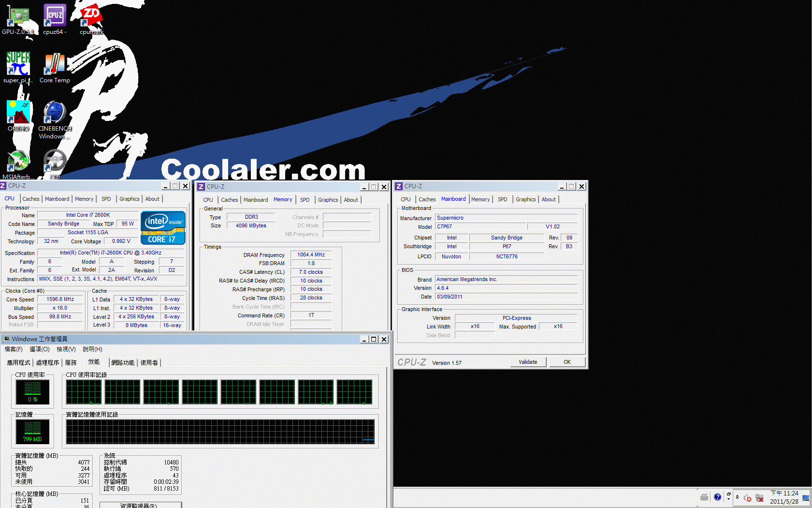Open the CINEBENCH Windows shortcut
Image resolution: width=812 pixels, height=508 pixels.
[x=55, y=120]
